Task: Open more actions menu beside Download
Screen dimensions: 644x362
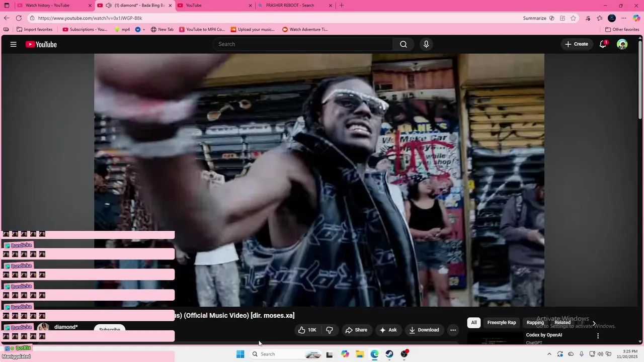Action: click(x=453, y=330)
